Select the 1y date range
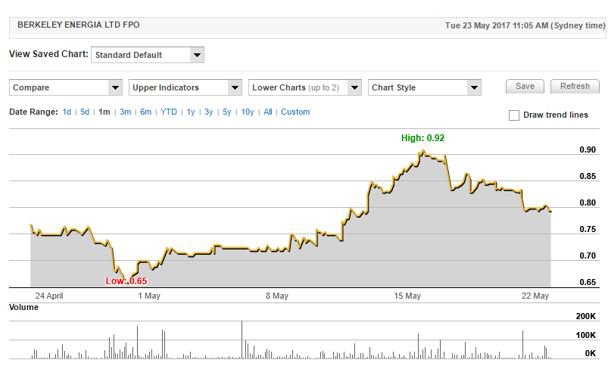This screenshot has height=380, width=616. coord(191,112)
